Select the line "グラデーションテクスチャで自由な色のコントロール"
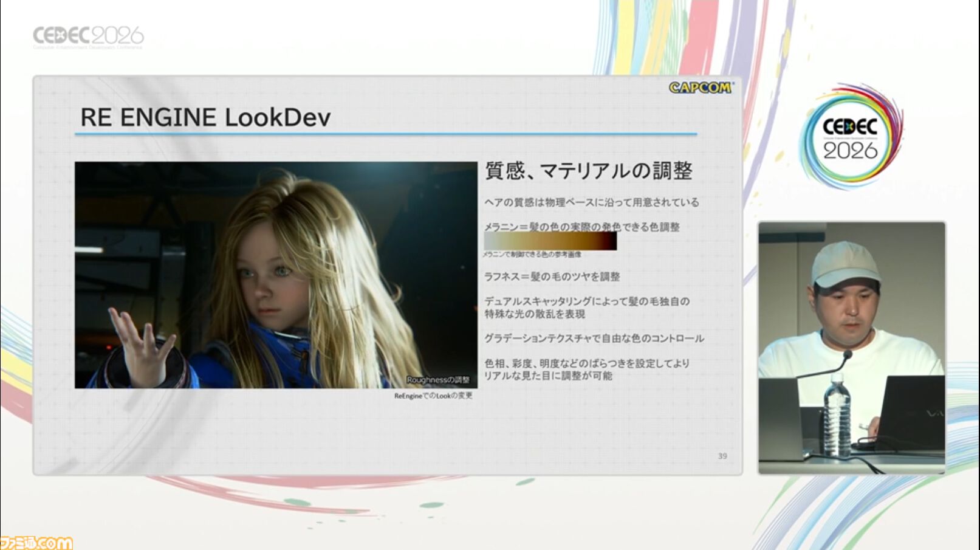The width and height of the screenshot is (980, 550). 594,339
